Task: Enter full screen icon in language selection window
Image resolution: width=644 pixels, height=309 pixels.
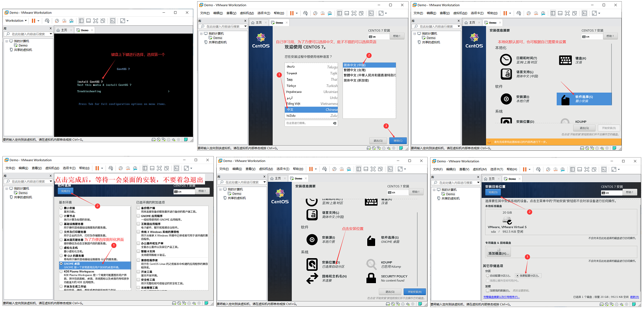Action: tap(354, 13)
